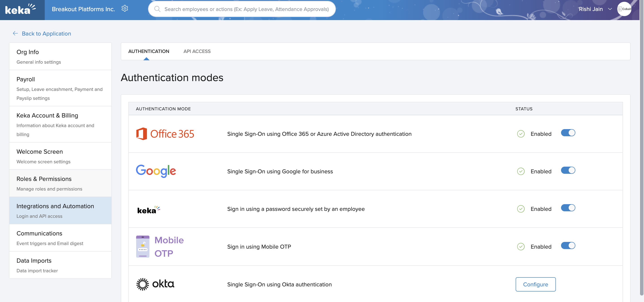Turn off Keka password sign-in
This screenshot has width=644, height=302.
coord(568,208)
